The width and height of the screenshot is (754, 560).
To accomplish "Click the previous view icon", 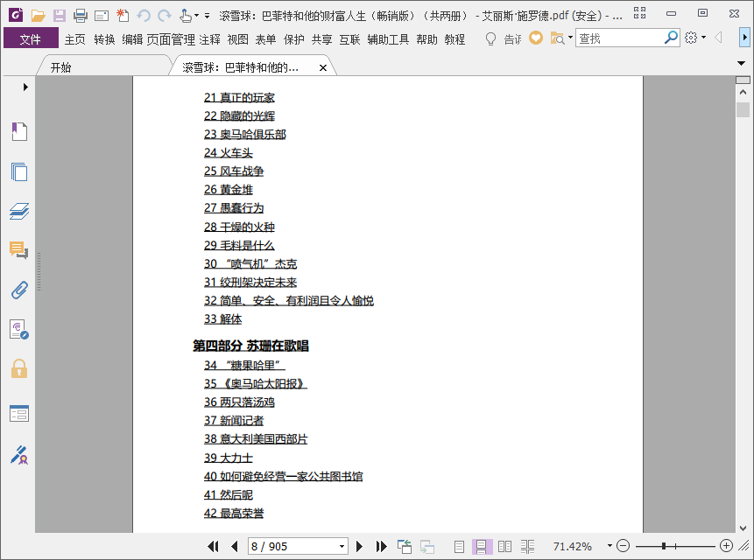I will [x=405, y=546].
